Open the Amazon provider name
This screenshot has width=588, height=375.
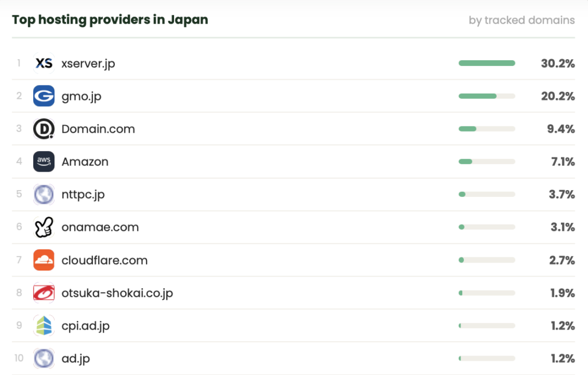[x=85, y=161]
